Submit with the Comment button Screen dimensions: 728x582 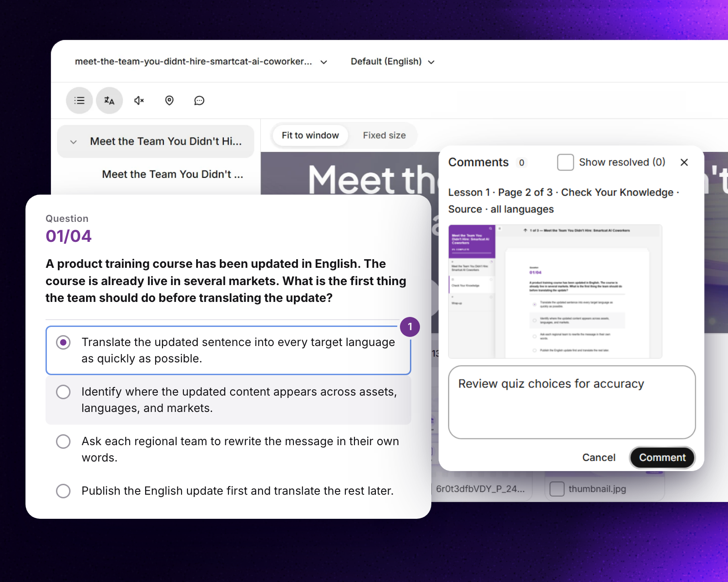coord(662,457)
